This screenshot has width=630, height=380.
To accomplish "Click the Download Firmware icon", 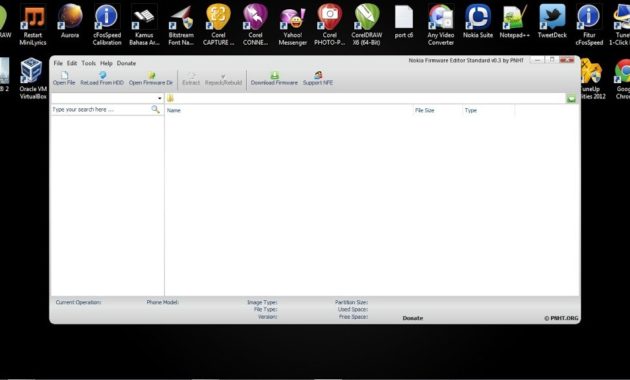I will coord(274,78).
